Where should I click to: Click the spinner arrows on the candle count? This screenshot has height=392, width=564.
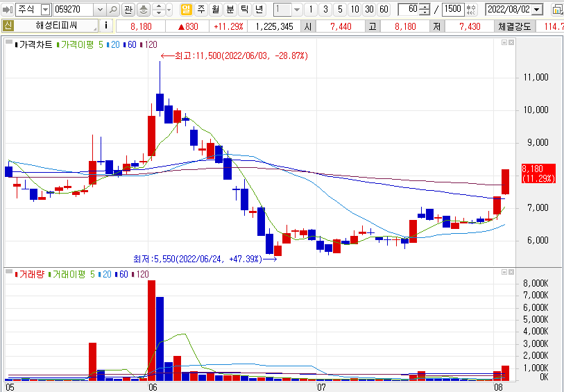[425, 9]
